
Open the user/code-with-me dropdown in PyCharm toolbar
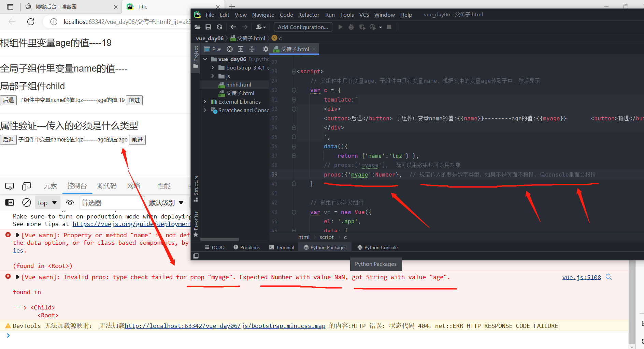click(x=260, y=27)
